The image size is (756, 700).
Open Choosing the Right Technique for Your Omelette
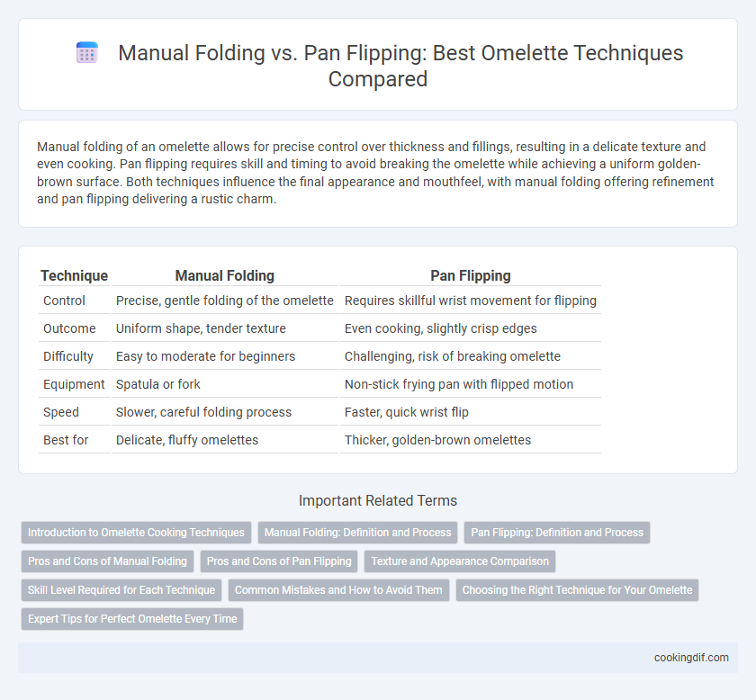[577, 590]
